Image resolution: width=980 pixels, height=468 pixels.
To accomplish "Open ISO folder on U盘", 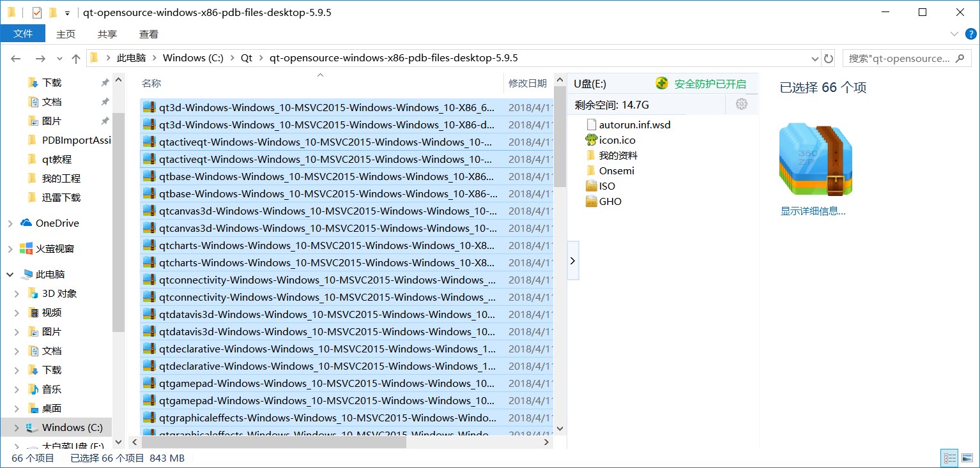I will pos(601,186).
